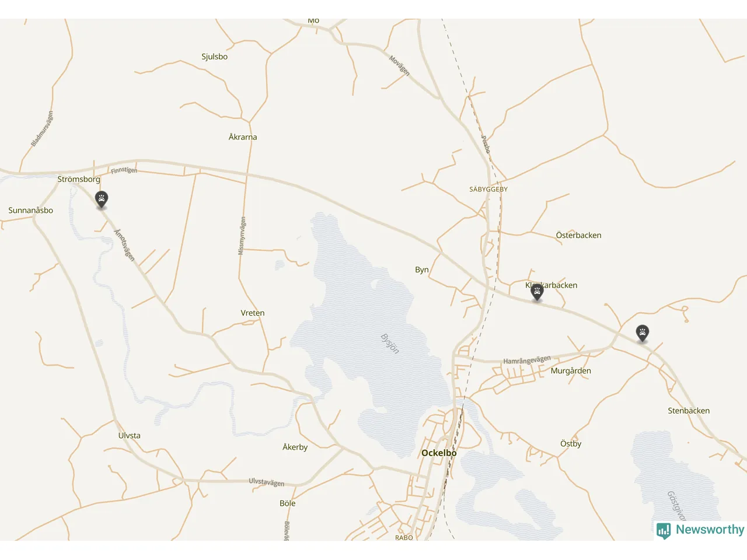Click the car marker at Klockarbacken
Image resolution: width=747 pixels, height=560 pixels.
(537, 292)
